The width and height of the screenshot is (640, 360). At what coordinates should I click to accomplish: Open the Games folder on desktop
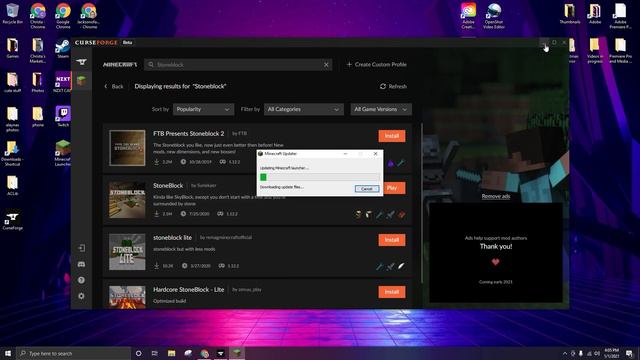(x=12, y=49)
